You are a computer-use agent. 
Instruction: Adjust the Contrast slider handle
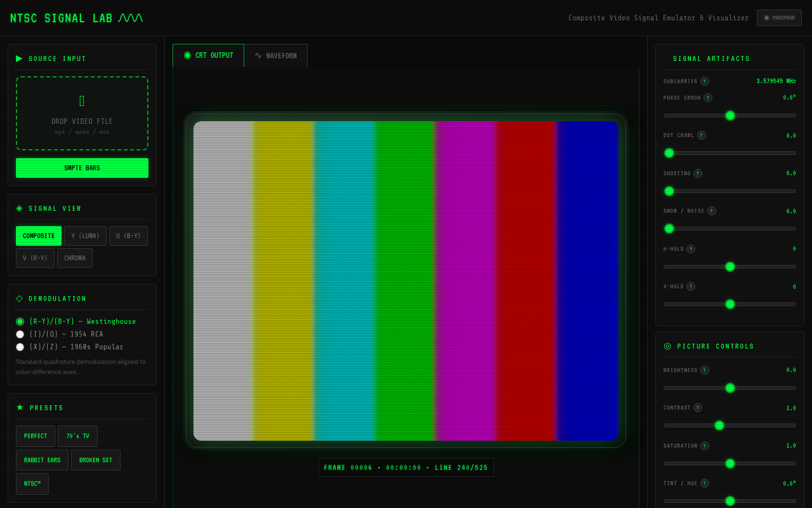pyautogui.click(x=719, y=425)
